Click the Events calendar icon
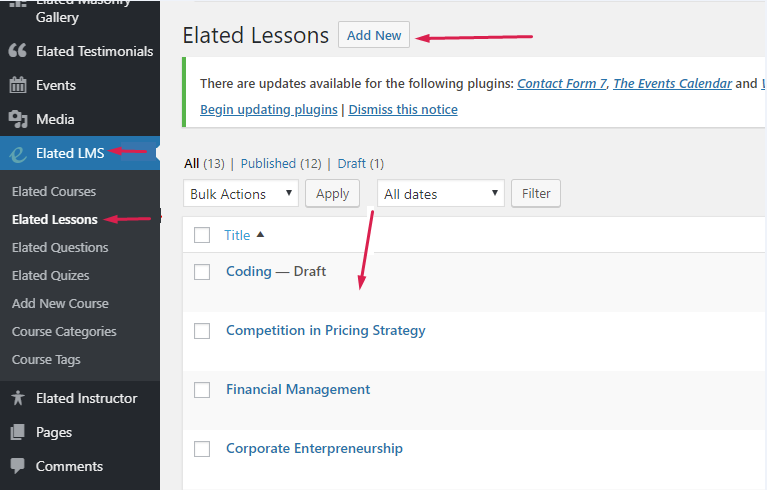767x490 pixels. click(x=17, y=85)
